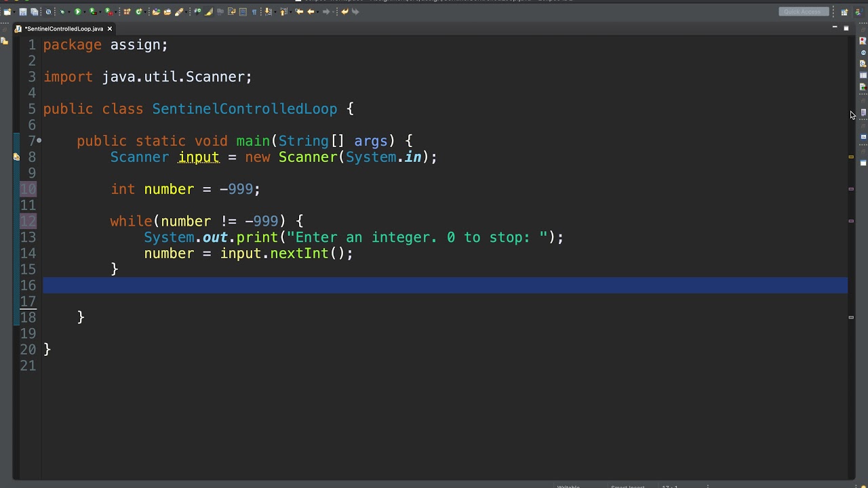Viewport: 868px width, 488px height.
Task: Collapse the main method fold on line 7
Action: click(x=39, y=140)
